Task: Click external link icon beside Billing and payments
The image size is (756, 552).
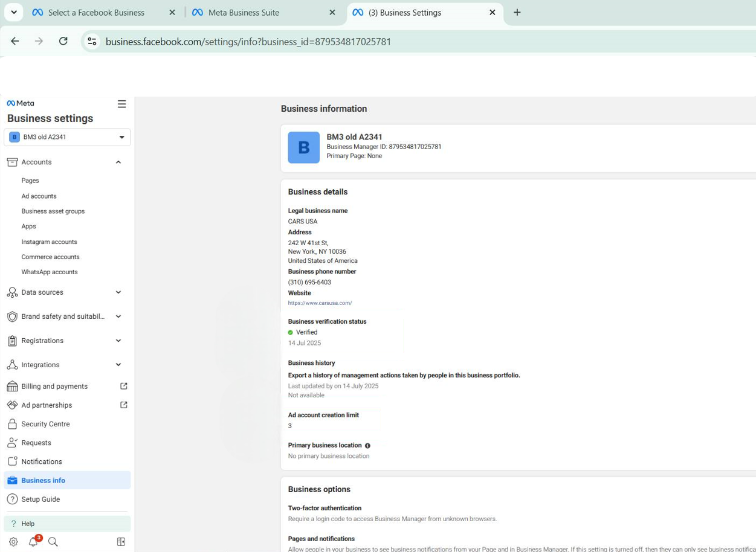Action: click(x=124, y=386)
